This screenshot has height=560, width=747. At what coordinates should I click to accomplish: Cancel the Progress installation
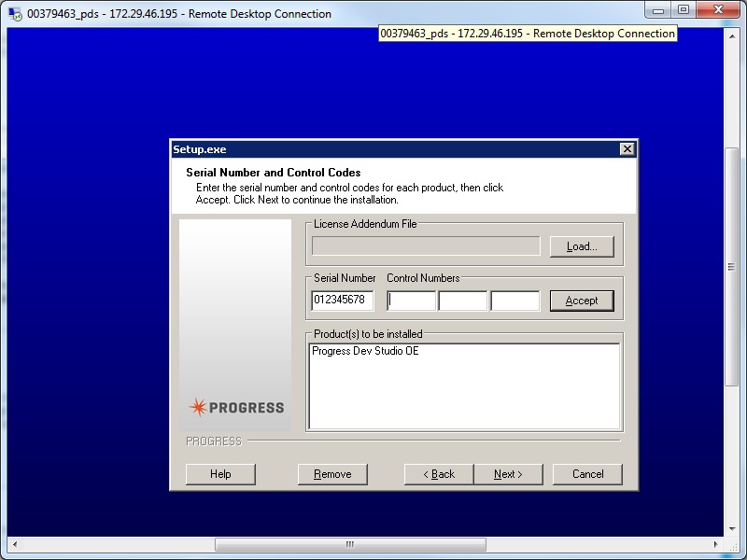click(x=587, y=474)
